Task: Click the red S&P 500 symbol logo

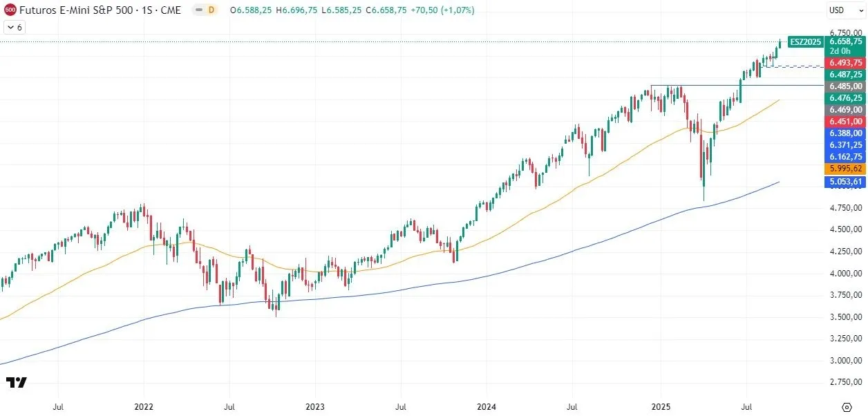Action: point(10,10)
